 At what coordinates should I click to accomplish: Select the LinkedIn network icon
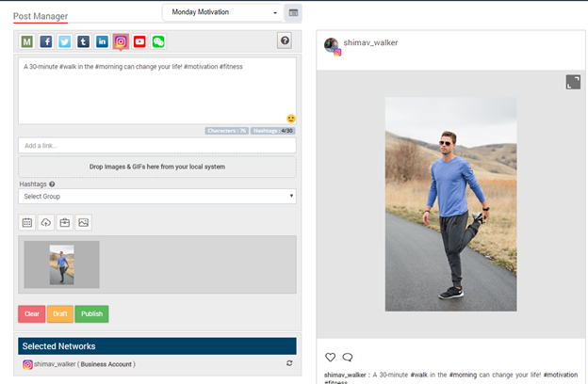click(x=102, y=41)
